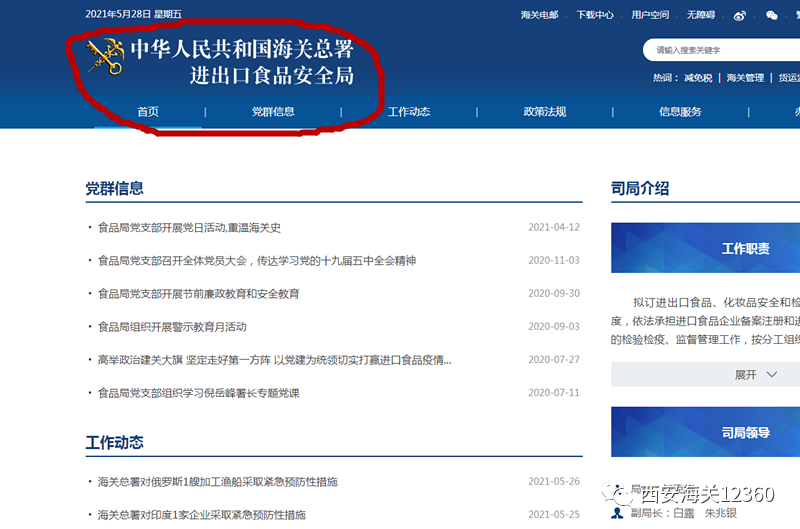The image size is (800, 529).
Task: Go to 下载中心 top link
Action: (x=595, y=15)
